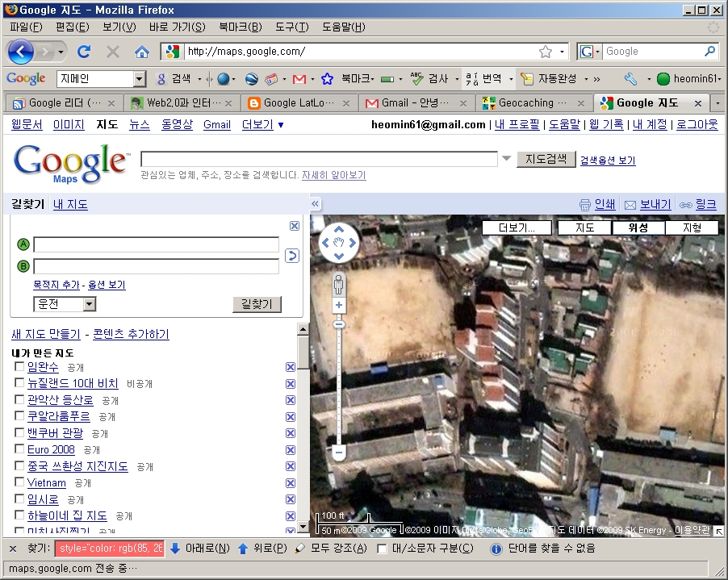Open the 북마크(B) menu
The width and height of the screenshot is (728, 580).
pos(241,27)
